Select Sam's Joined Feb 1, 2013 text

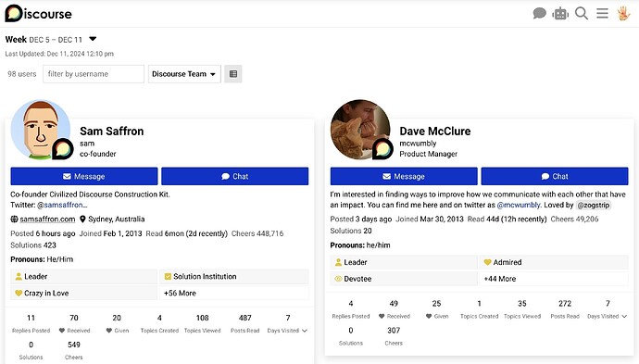tap(110, 233)
